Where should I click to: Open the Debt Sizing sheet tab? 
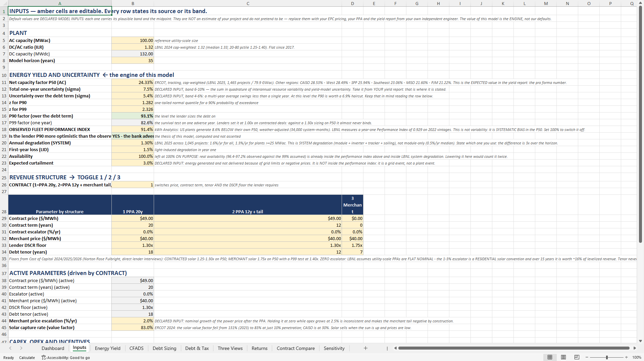click(164, 348)
